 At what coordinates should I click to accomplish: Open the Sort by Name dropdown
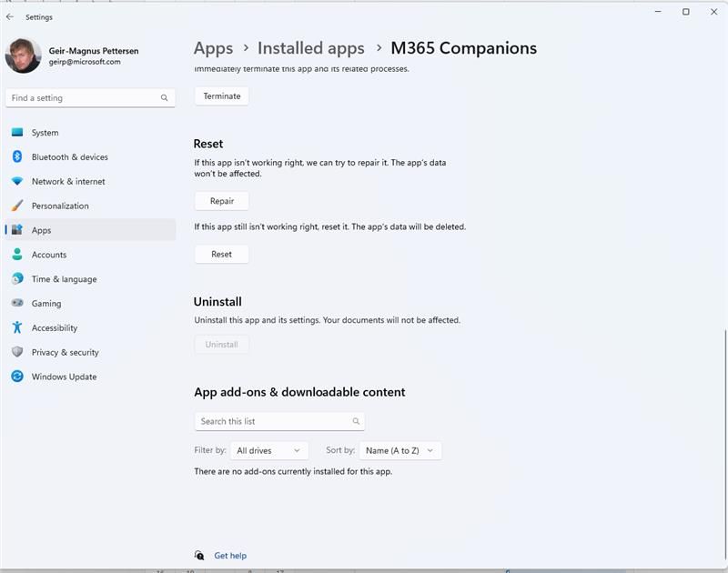click(x=400, y=450)
